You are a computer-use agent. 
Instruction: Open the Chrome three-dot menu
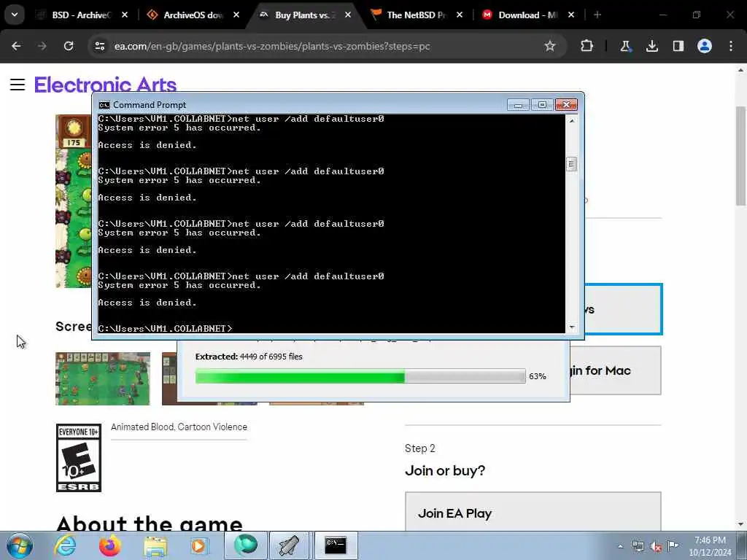point(731,46)
